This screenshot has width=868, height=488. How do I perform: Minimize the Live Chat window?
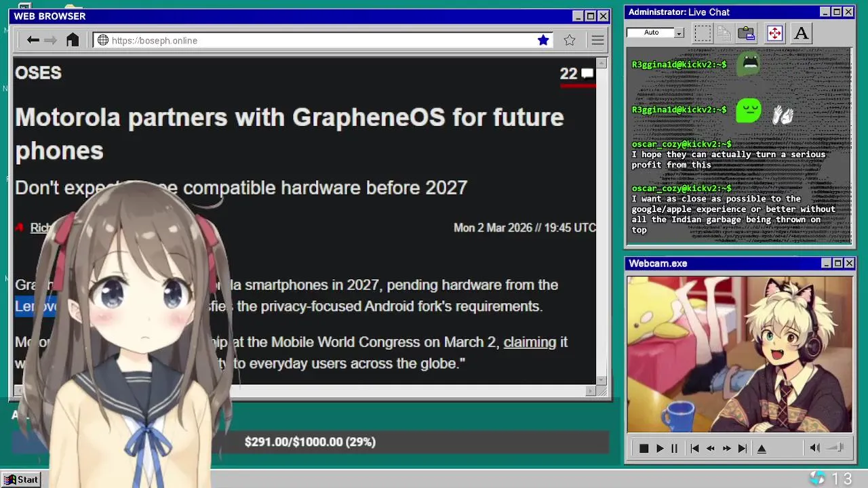825,12
